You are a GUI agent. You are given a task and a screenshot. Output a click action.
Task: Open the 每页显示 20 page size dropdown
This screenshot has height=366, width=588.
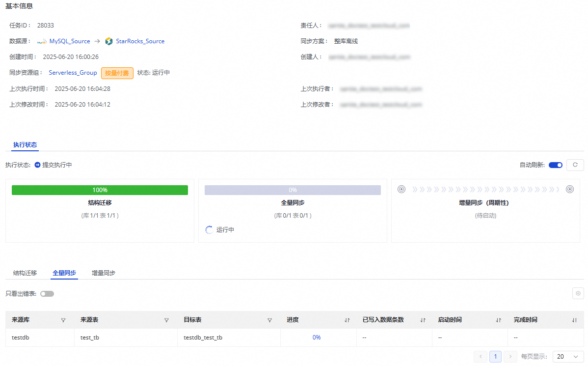(568, 357)
